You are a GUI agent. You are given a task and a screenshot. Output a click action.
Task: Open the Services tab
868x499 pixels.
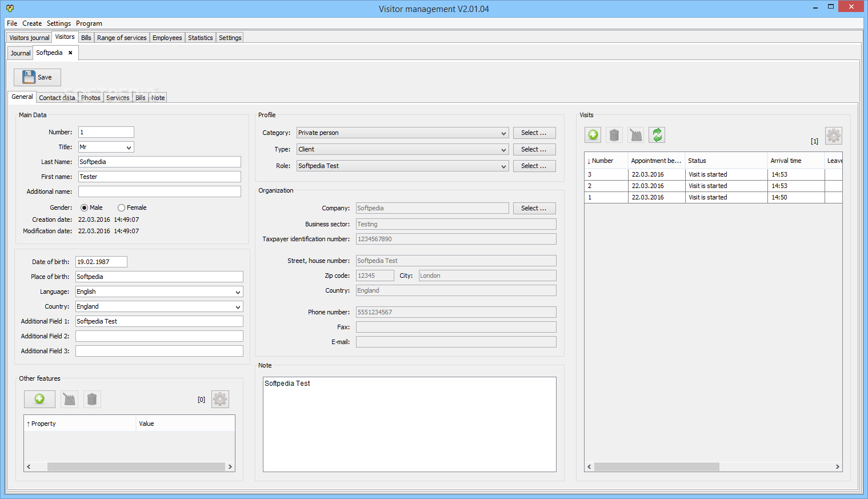pyautogui.click(x=118, y=98)
